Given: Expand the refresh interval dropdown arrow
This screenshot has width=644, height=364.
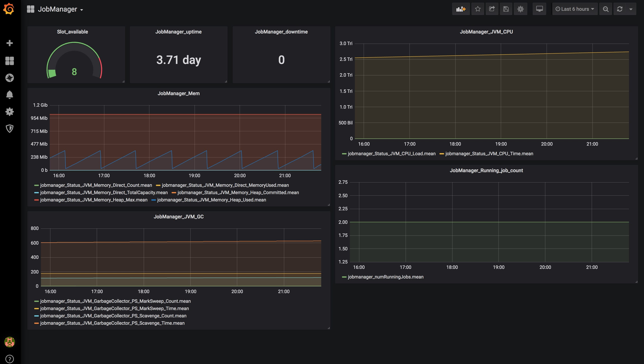Looking at the screenshot, I should [x=631, y=9].
